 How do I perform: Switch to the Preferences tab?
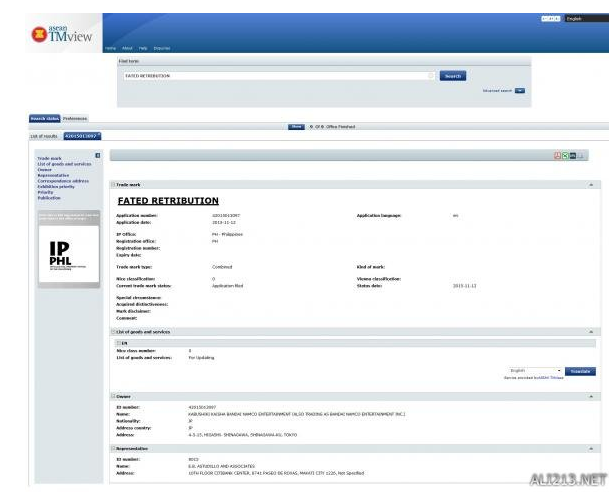pos(75,118)
